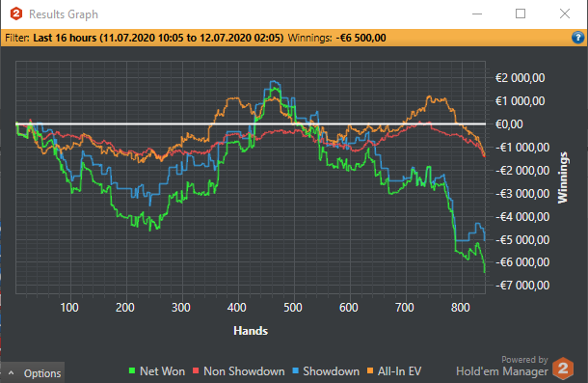Click the 400 hands axis label
This screenshot has height=383, width=588.
(237, 308)
